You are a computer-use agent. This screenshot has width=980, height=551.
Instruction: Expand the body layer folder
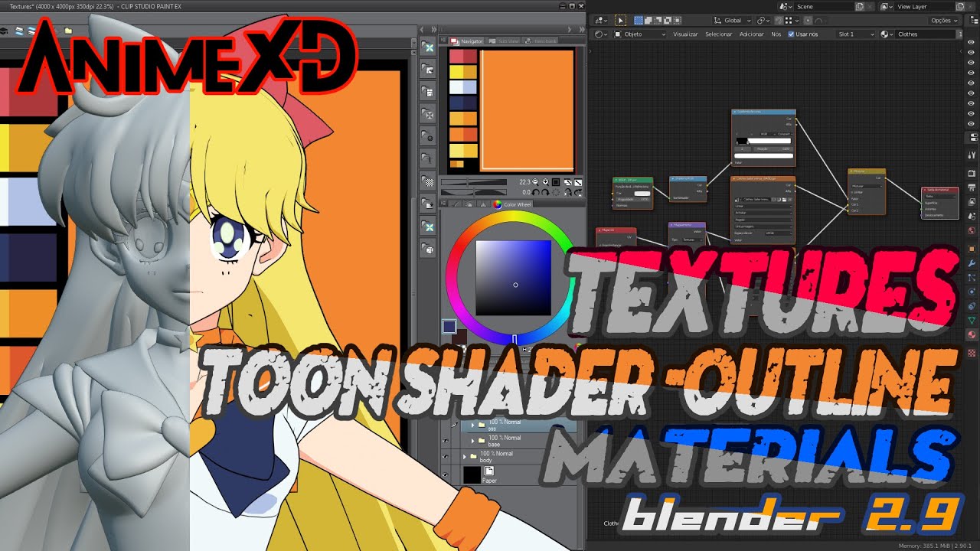pos(464,456)
